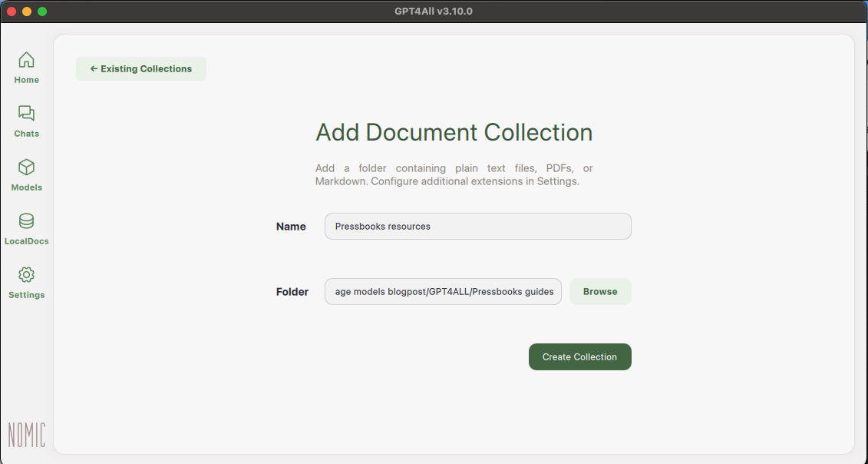
Task: Edit the Folder path field
Action: tap(443, 291)
